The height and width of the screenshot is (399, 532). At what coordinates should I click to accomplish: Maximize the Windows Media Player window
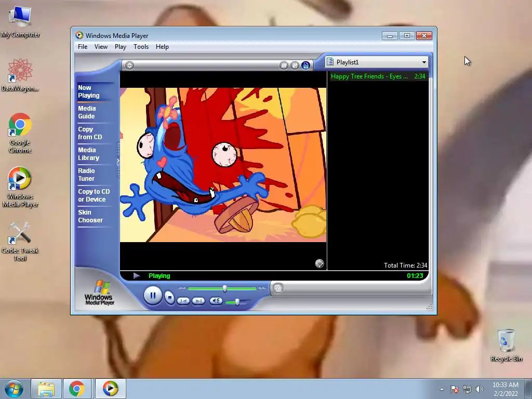[407, 36]
